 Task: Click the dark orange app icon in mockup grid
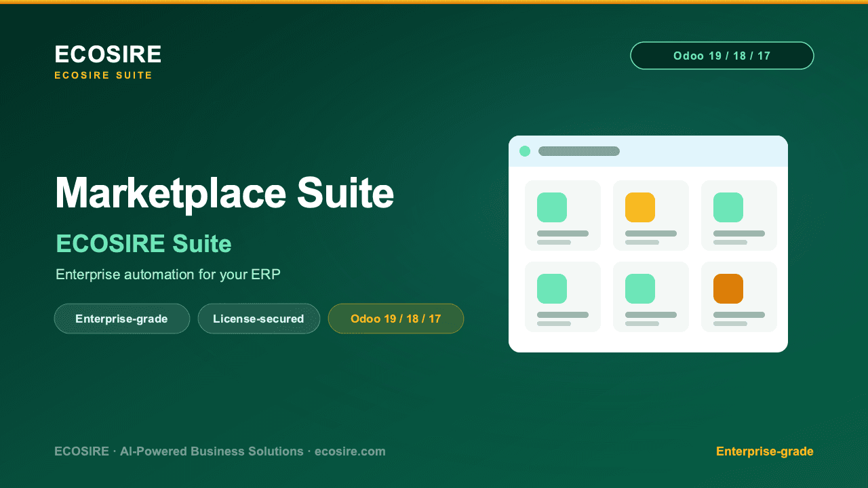click(x=728, y=289)
